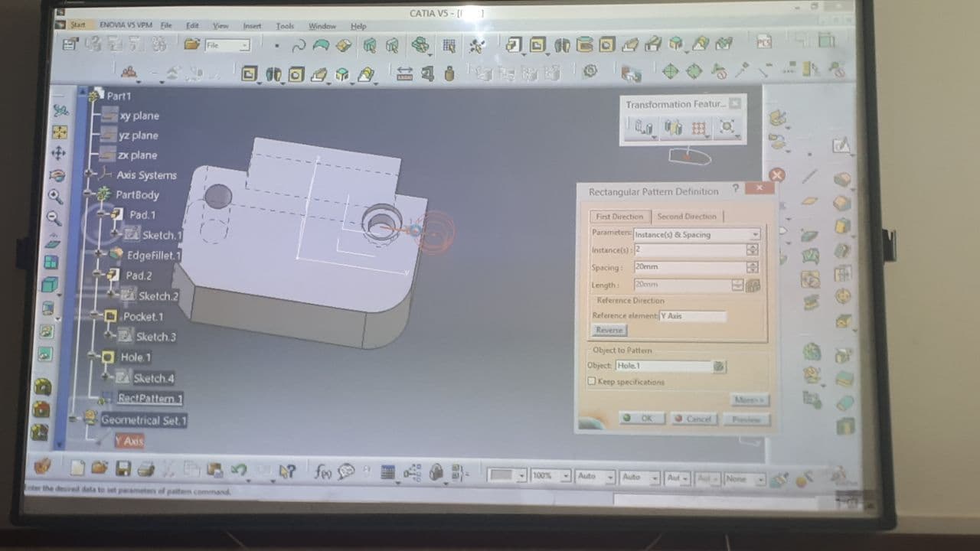
Task: Click the Reference element Y Axis field
Action: [692, 316]
